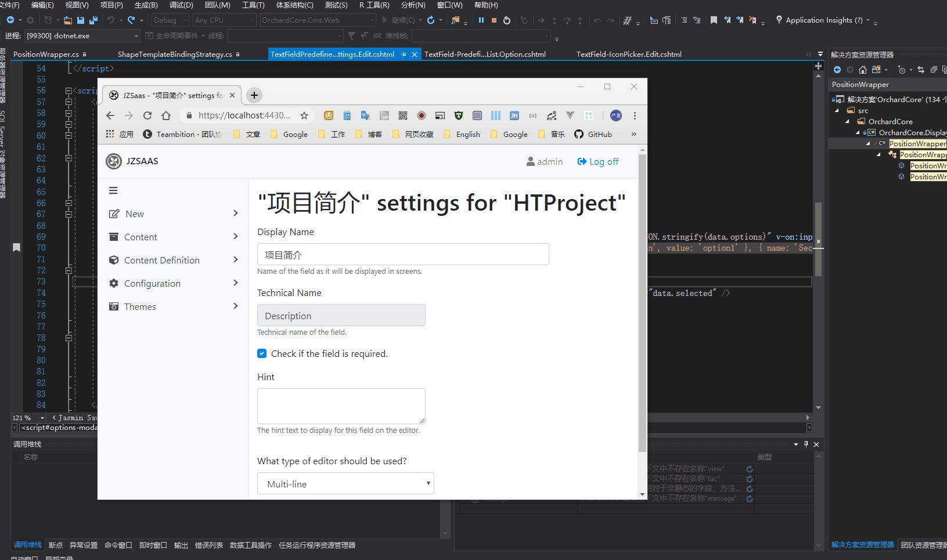Open the 编辑(E) menu
The width and height of the screenshot is (947, 560).
(x=42, y=5)
